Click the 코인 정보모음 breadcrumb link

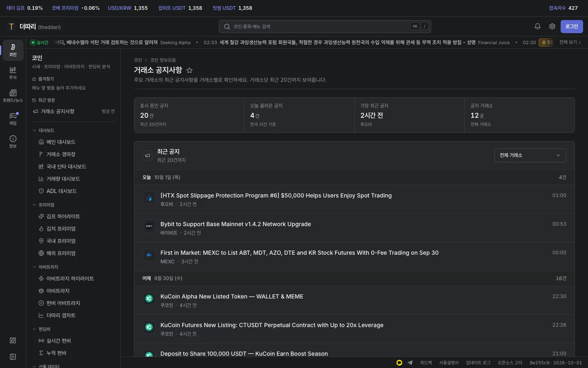click(163, 60)
